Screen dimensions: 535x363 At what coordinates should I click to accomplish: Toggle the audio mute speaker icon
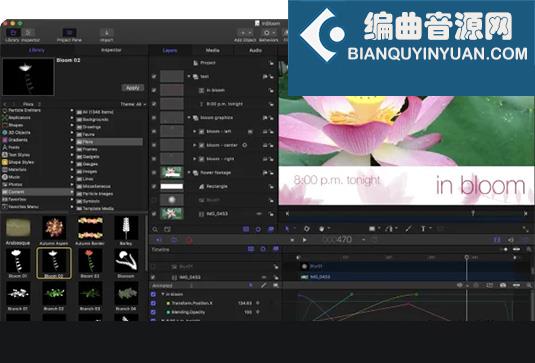tap(510, 240)
